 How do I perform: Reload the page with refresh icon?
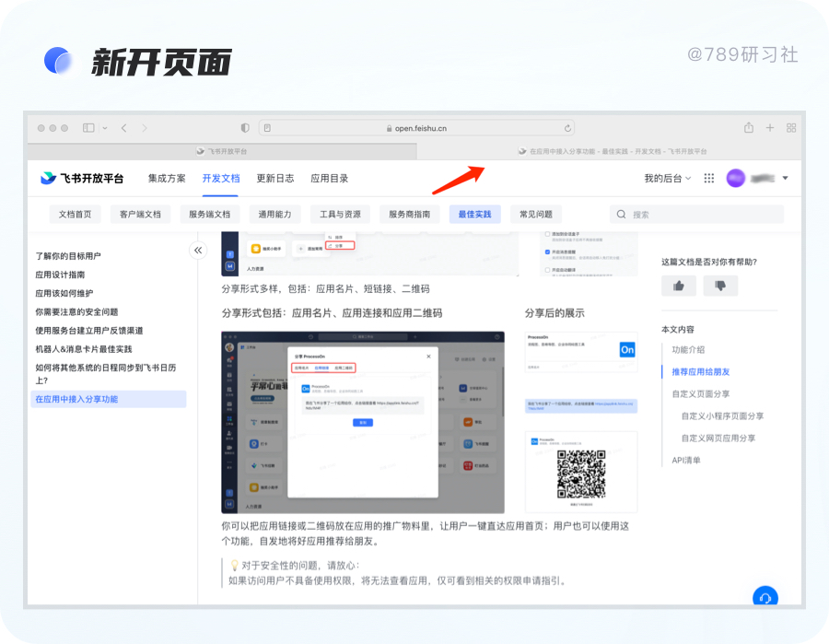[567, 128]
